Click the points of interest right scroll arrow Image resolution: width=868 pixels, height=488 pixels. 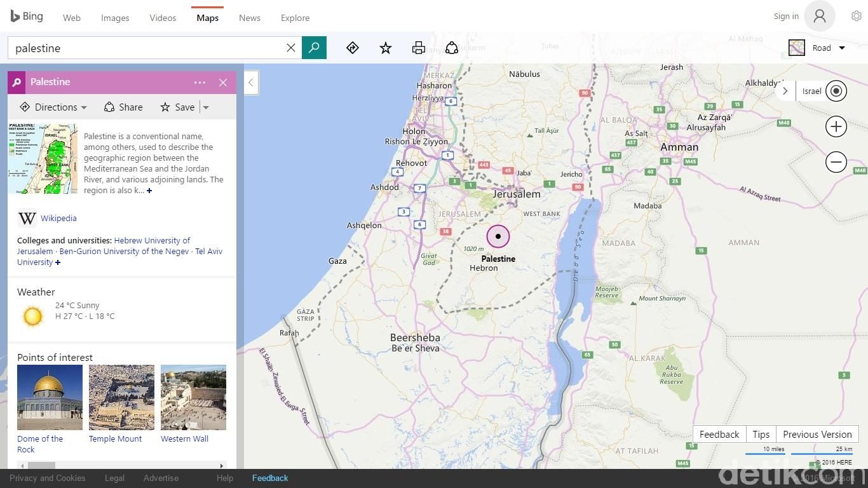pos(222,466)
